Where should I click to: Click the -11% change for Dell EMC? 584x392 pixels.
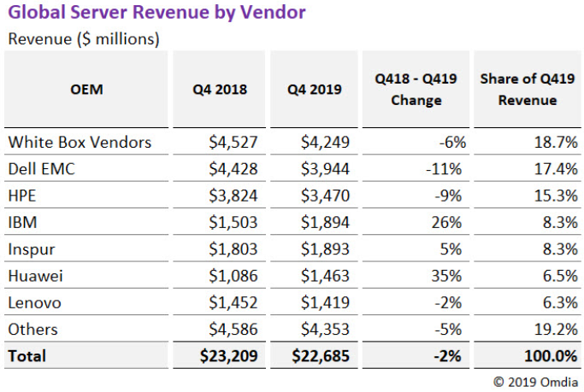[x=444, y=169]
